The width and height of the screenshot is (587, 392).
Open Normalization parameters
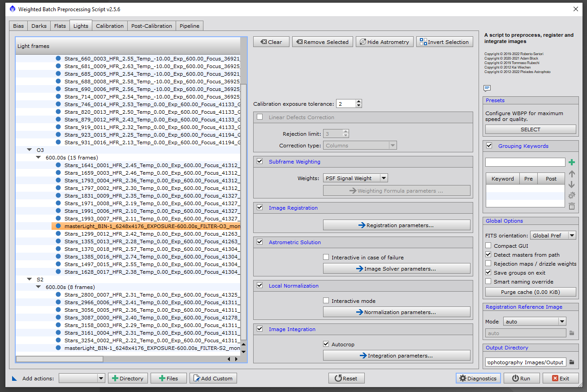tap(397, 312)
